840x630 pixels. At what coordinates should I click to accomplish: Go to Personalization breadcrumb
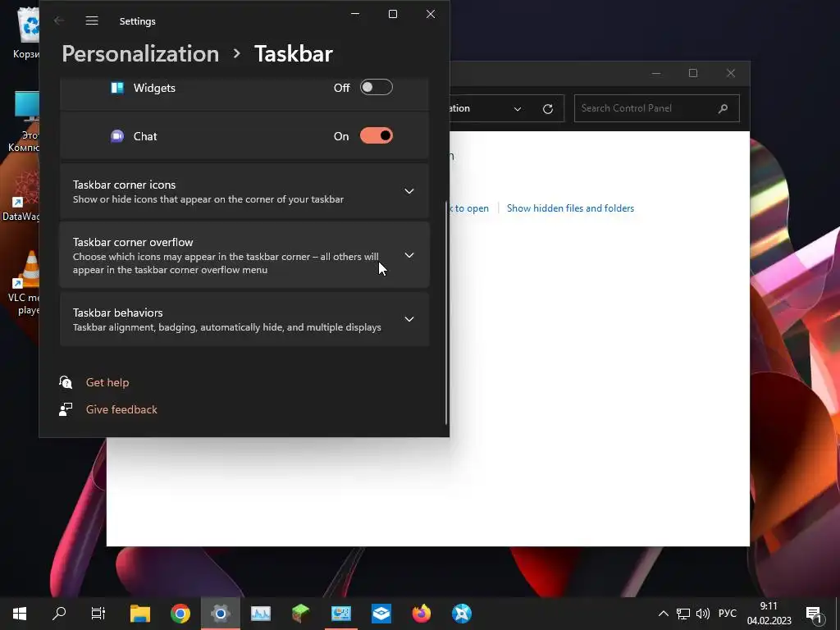click(x=140, y=53)
